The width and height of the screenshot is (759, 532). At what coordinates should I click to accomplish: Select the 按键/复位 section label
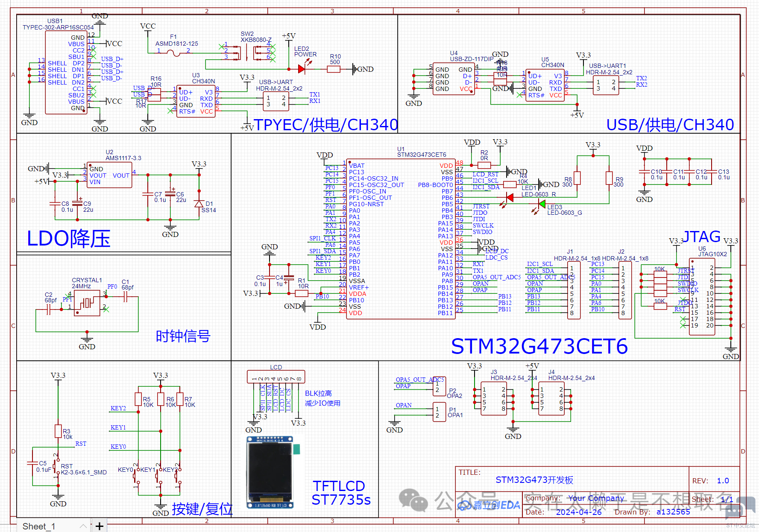click(x=202, y=509)
